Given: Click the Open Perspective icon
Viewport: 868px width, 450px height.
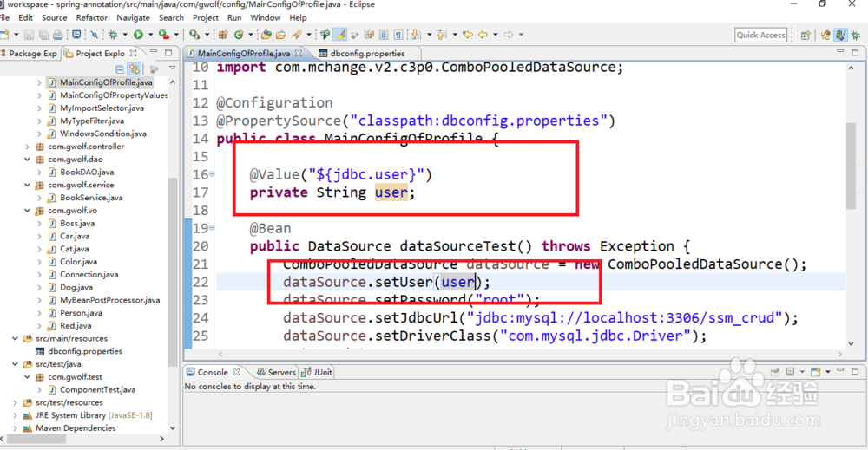Looking at the screenshot, I should click(806, 35).
